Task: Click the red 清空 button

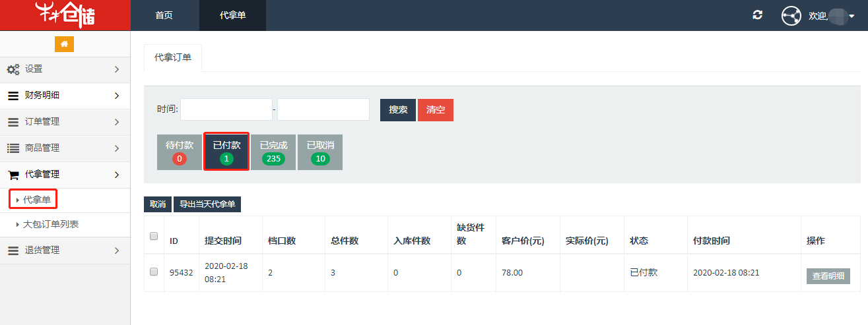Action: pos(436,110)
